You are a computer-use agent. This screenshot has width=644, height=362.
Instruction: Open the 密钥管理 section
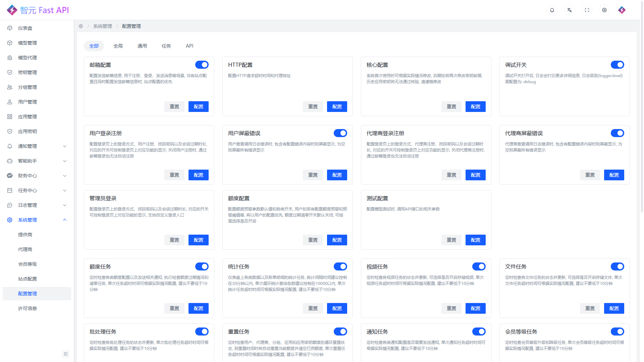coord(28,72)
